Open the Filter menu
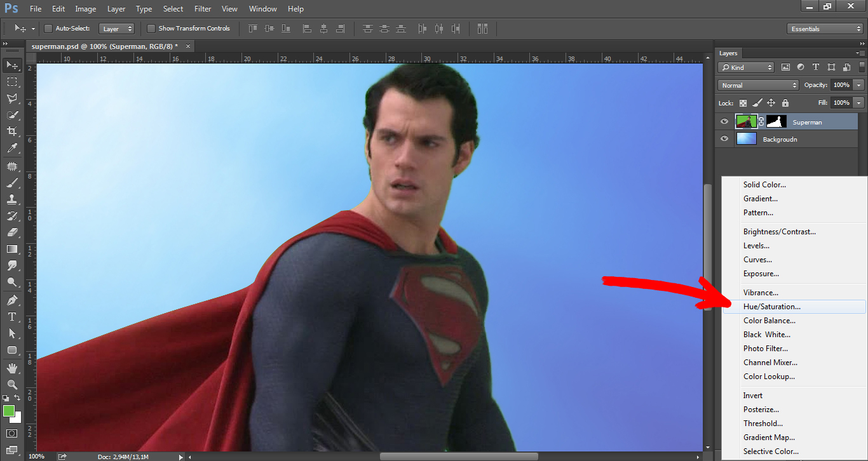 [x=203, y=9]
